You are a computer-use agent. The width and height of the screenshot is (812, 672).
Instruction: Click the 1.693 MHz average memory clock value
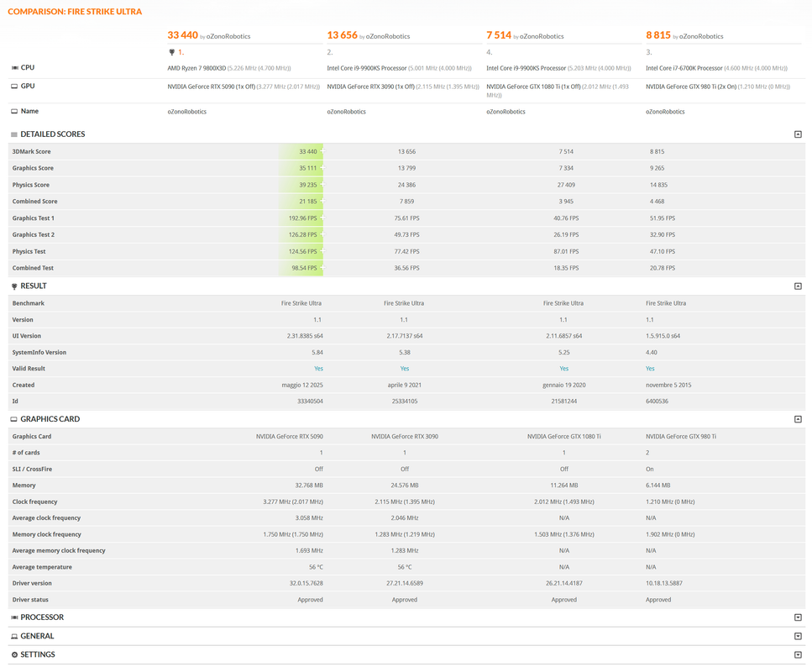coord(309,551)
